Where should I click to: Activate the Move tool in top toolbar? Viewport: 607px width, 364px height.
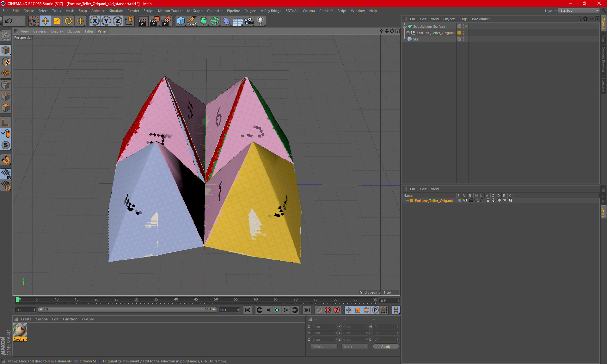[x=46, y=21]
